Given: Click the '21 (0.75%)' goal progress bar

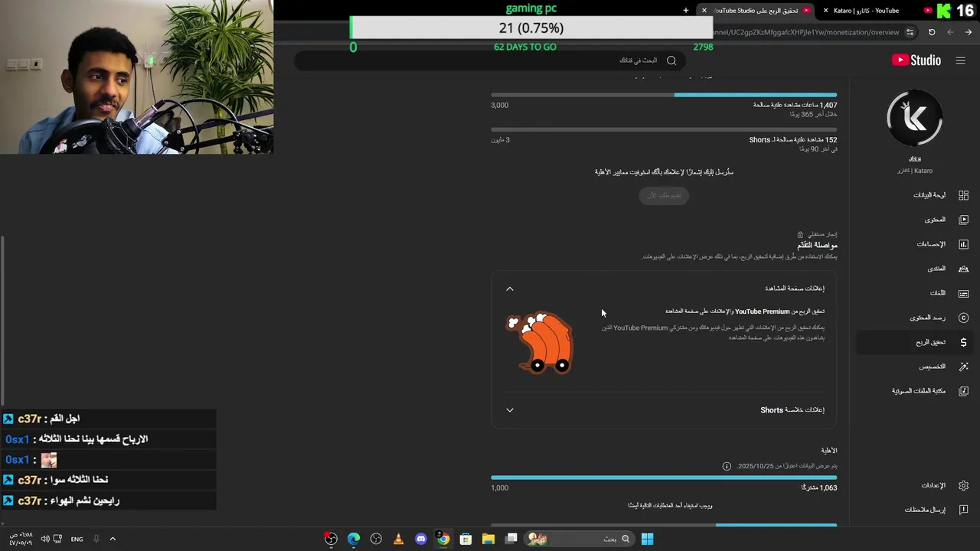Looking at the screenshot, I should click(x=531, y=28).
